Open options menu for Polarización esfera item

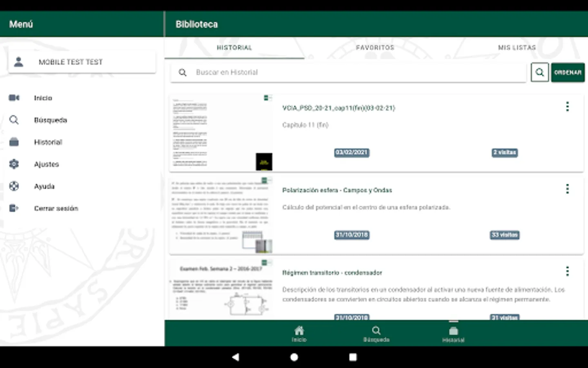[x=567, y=189]
